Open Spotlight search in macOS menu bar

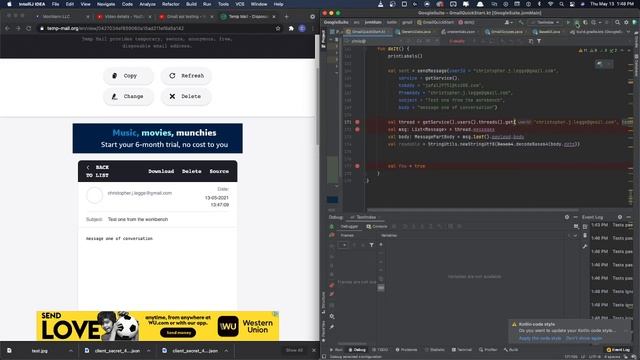(562, 4)
